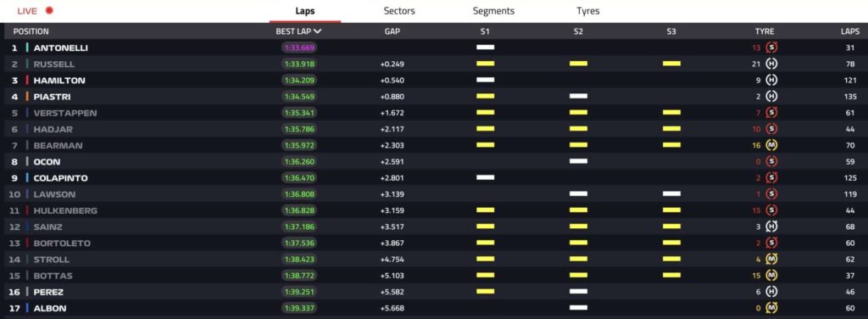868x319 pixels.
Task: Click Ocon's soft tyre icon
Action: tap(771, 162)
